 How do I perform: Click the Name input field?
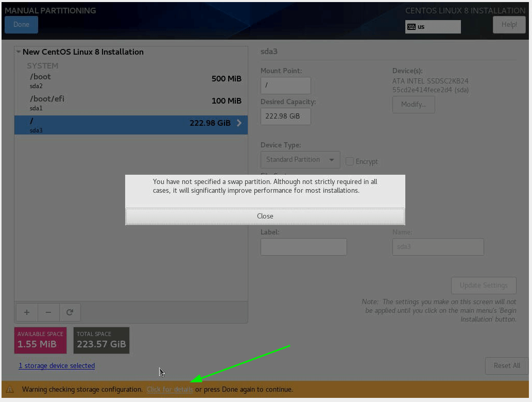(x=438, y=247)
